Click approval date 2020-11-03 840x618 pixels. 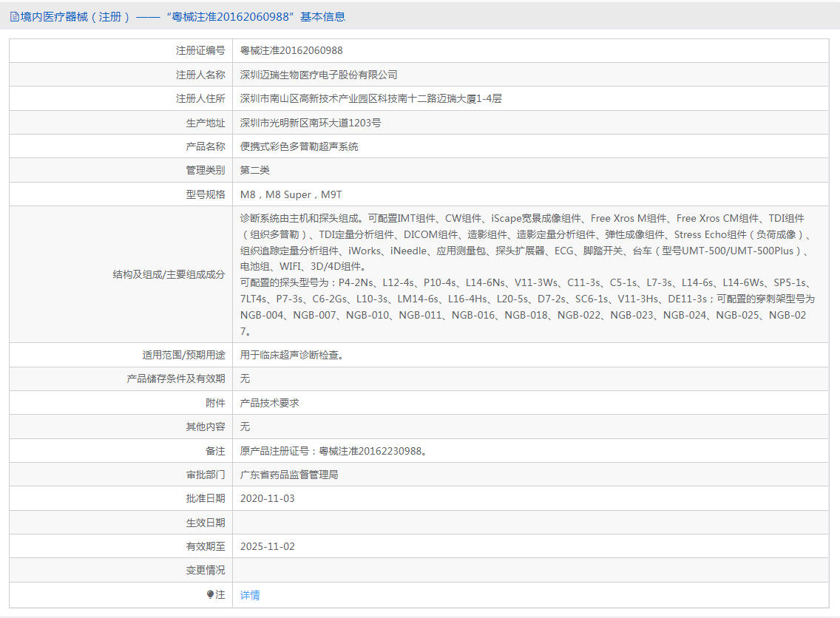point(268,498)
